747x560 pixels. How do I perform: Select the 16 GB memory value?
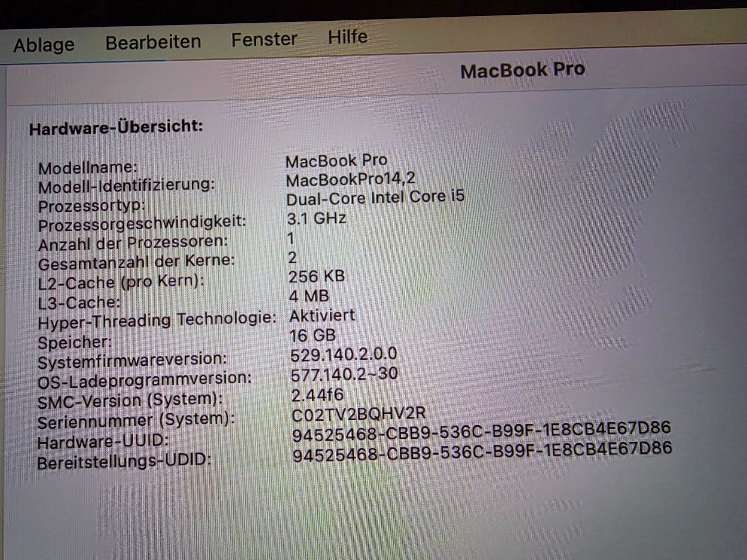pos(313,335)
